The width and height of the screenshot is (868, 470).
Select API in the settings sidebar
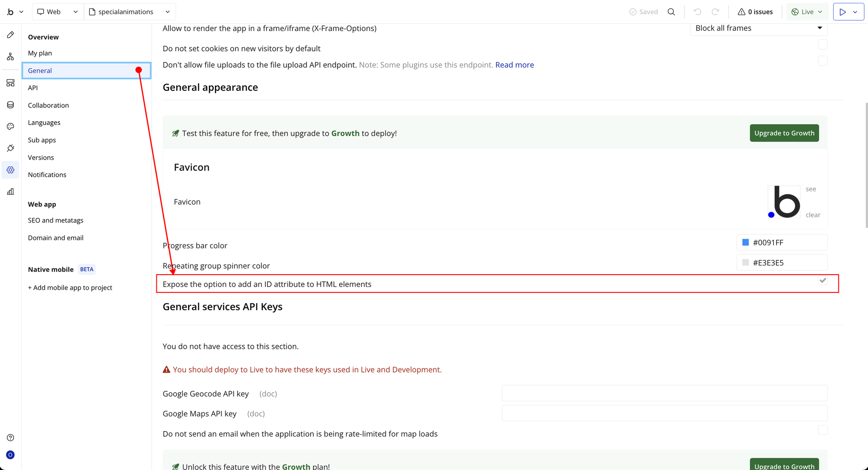tap(33, 88)
